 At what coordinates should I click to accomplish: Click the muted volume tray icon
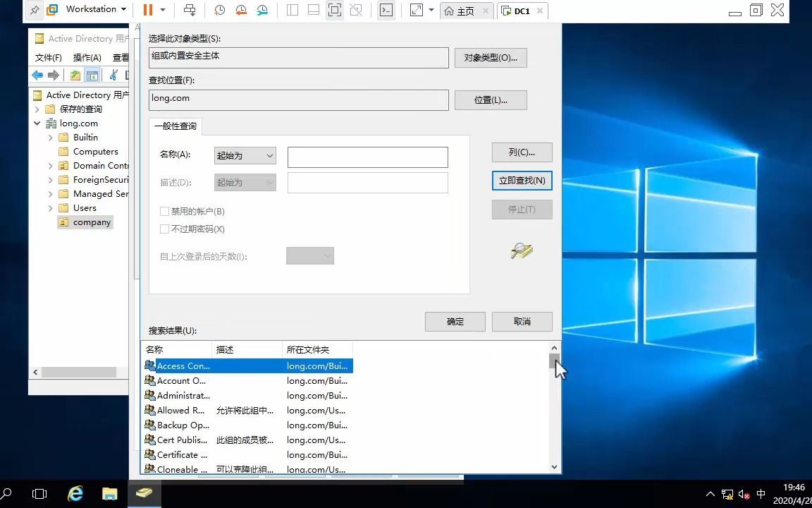(744, 494)
